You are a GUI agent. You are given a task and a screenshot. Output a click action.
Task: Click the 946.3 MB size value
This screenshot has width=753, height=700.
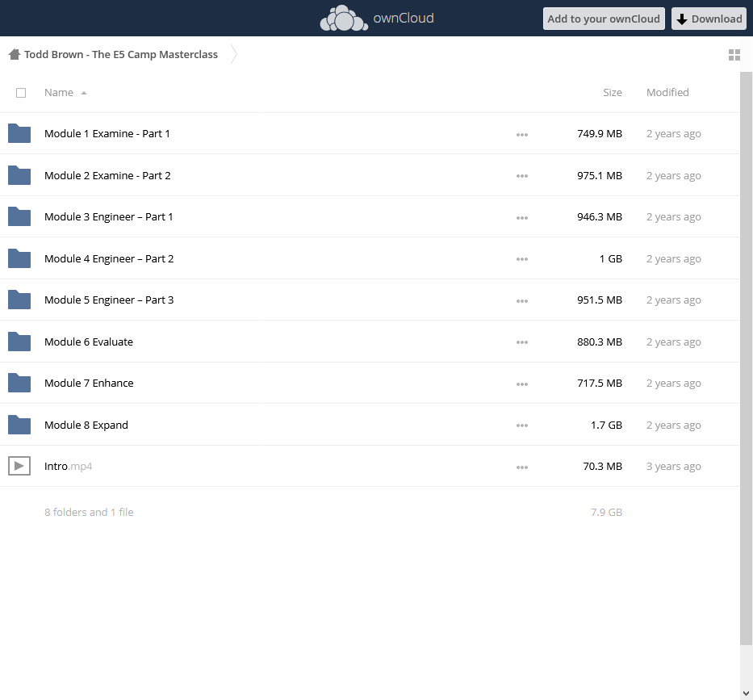tap(600, 216)
